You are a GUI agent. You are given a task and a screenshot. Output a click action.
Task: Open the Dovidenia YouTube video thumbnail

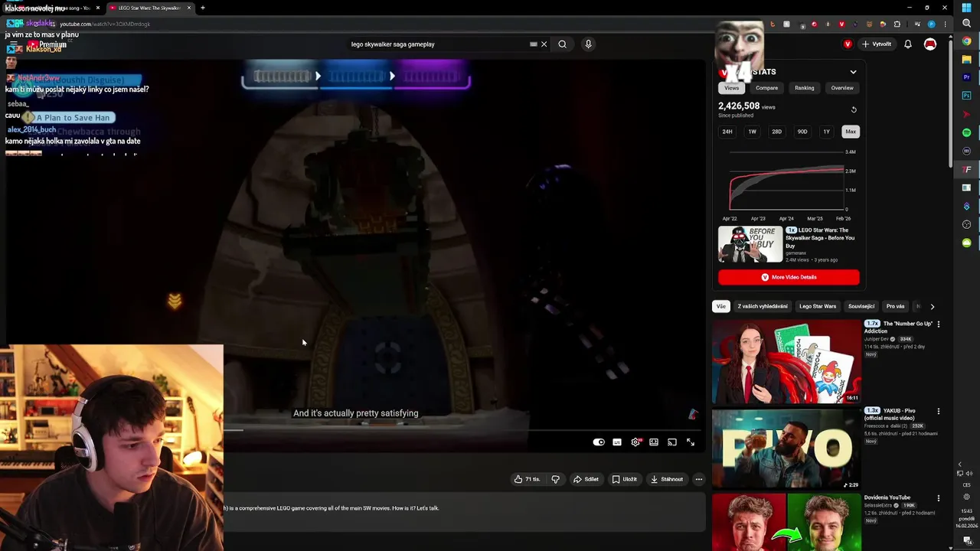[786, 523]
